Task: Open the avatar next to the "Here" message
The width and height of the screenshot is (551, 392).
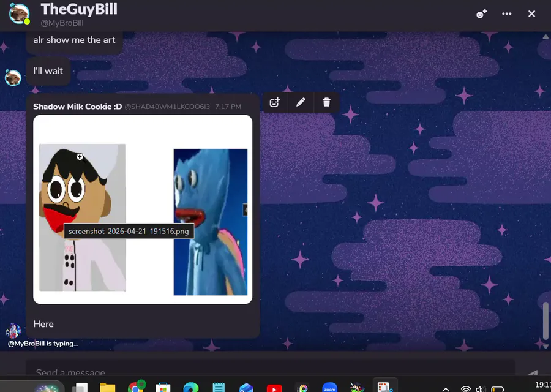Action: pyautogui.click(x=13, y=331)
